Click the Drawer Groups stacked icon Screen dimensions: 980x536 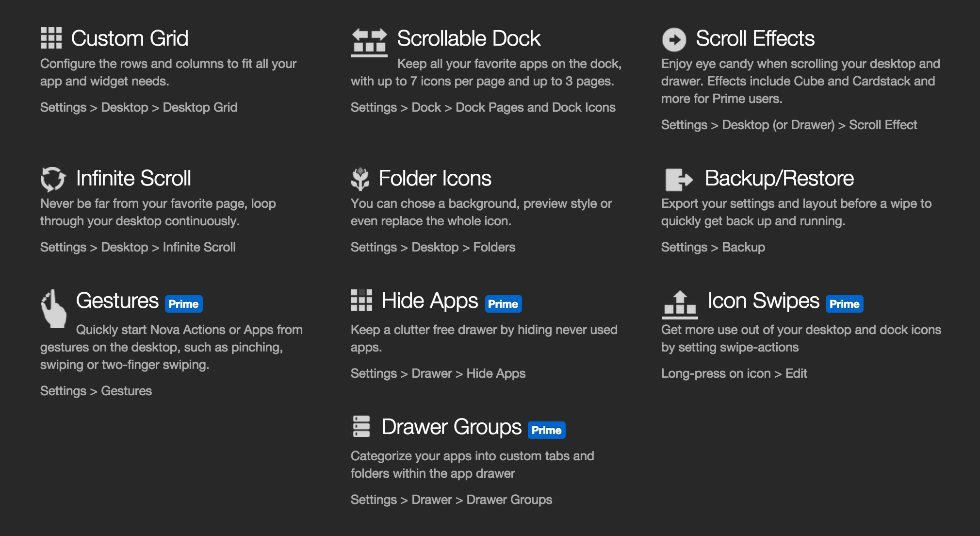tap(361, 426)
